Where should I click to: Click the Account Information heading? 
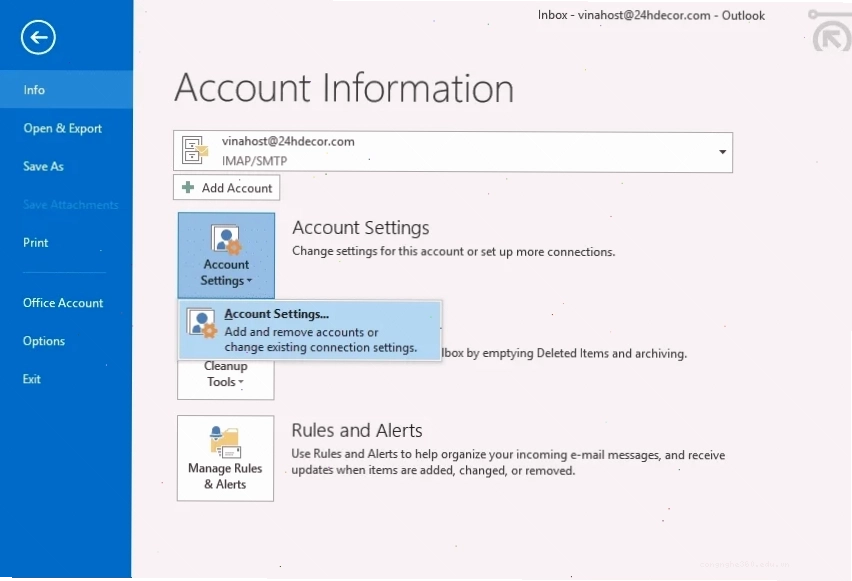tap(344, 88)
